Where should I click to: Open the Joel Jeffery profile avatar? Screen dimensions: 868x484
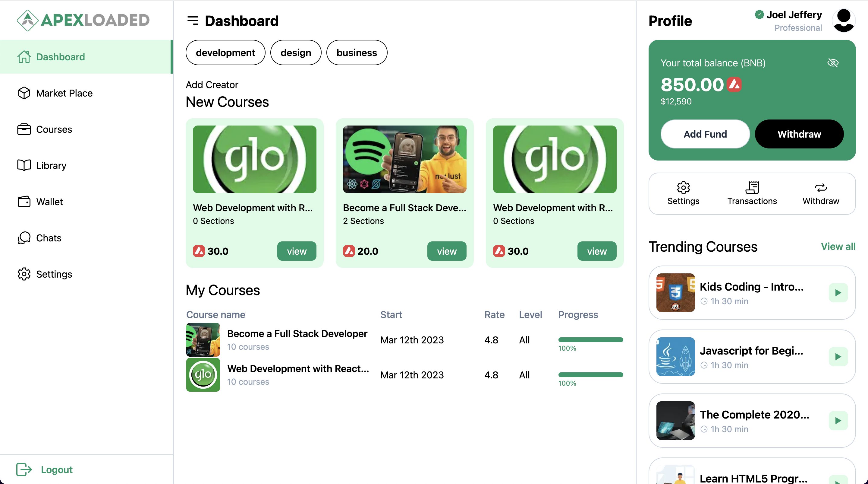point(843,21)
